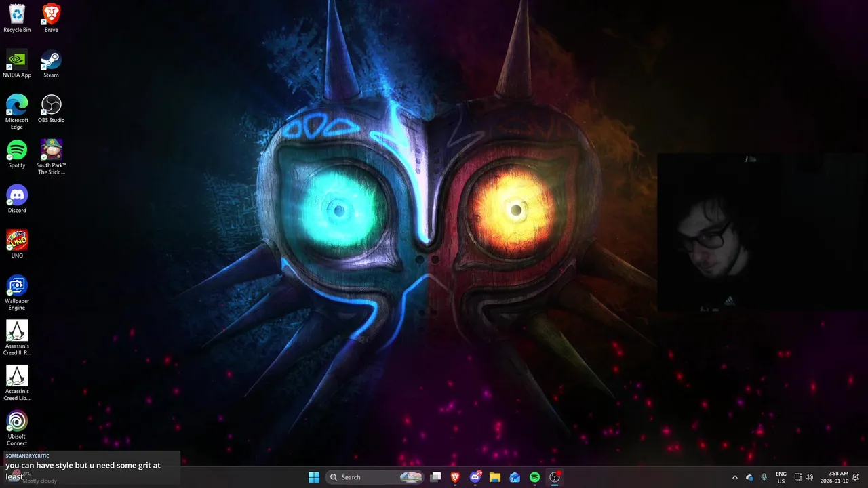Select the Microsoft Edge desktop icon
This screenshot has width=868, height=488.
[17, 112]
